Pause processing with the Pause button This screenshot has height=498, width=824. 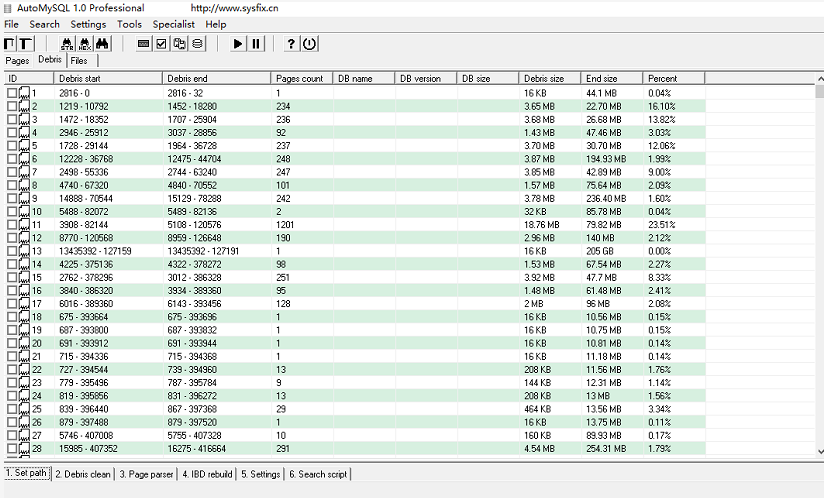tap(256, 44)
